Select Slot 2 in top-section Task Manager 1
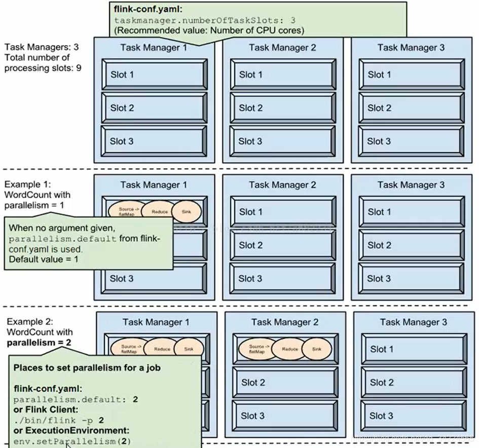This screenshot has width=479, height=448. tap(154, 108)
